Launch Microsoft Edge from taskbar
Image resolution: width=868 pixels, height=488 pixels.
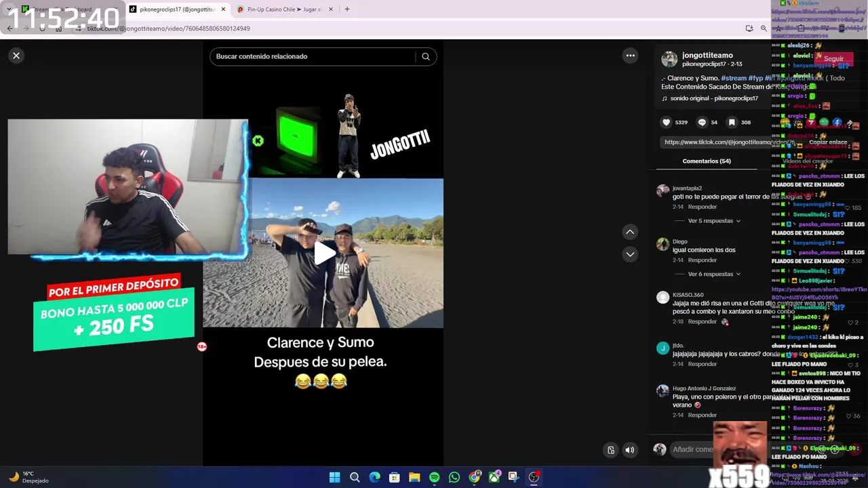pos(374,477)
